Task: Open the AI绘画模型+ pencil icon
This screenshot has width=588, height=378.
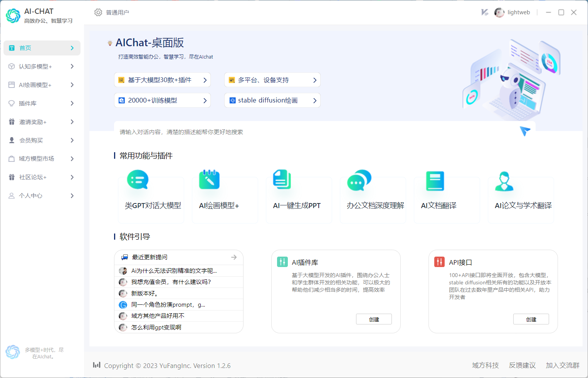Action: click(x=209, y=180)
